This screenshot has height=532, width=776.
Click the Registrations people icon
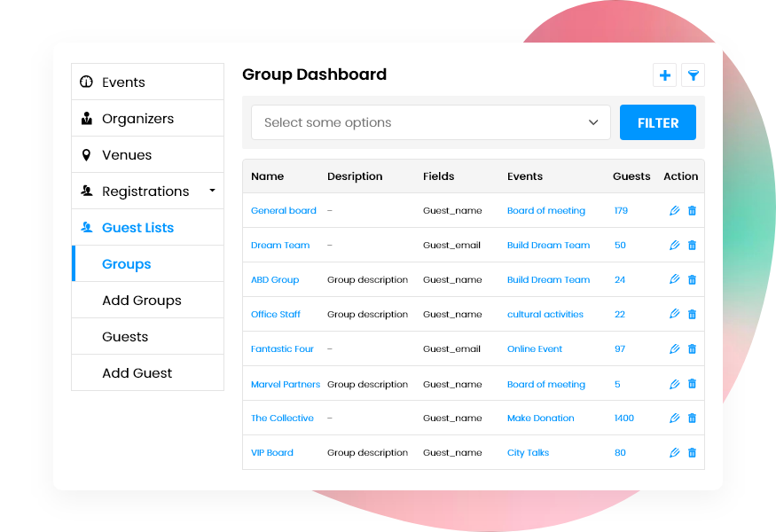tap(86, 191)
